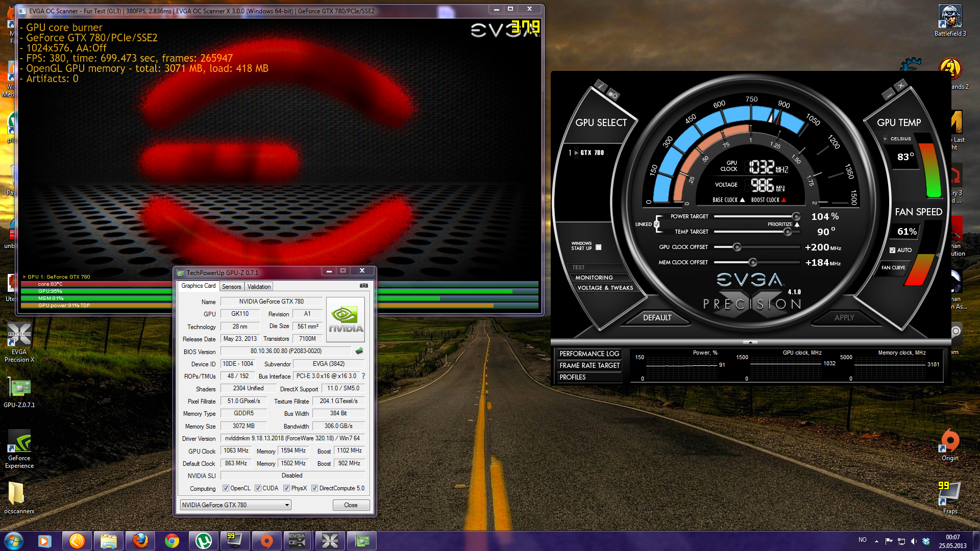The image size is (980, 551).
Task: Show hidden system tray icons
Action: tap(876, 541)
